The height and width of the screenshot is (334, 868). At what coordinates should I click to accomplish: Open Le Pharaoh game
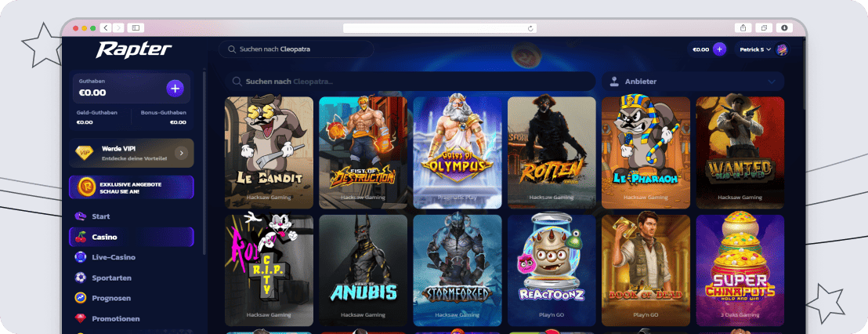pyautogui.click(x=646, y=152)
